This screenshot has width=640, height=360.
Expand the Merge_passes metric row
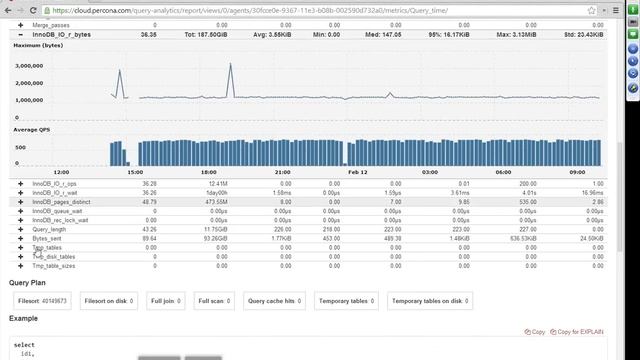(x=20, y=25)
